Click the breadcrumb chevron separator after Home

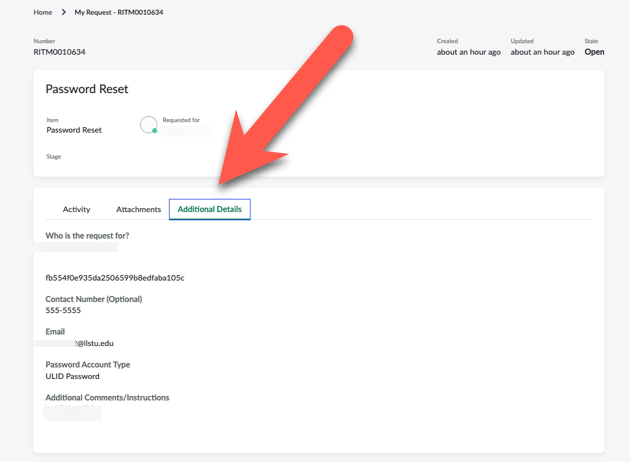point(63,13)
